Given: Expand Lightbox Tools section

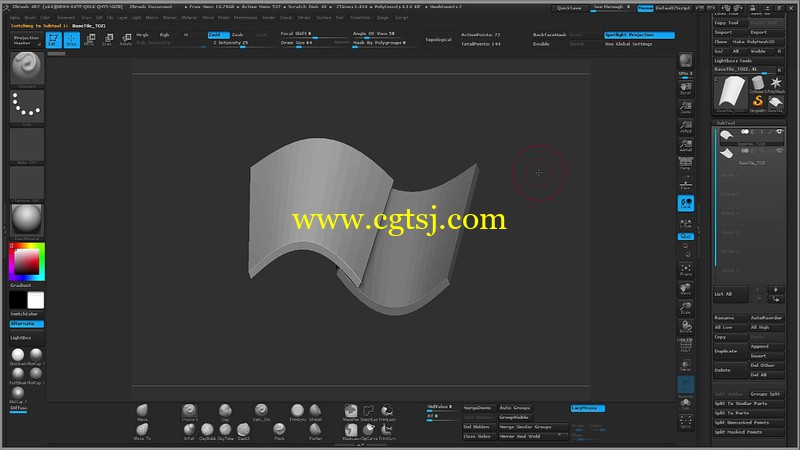Looking at the screenshot, I should click(748, 61).
